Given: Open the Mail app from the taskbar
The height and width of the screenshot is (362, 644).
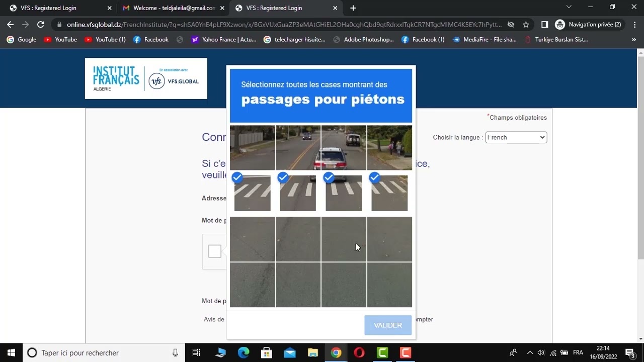Looking at the screenshot, I should tap(290, 353).
